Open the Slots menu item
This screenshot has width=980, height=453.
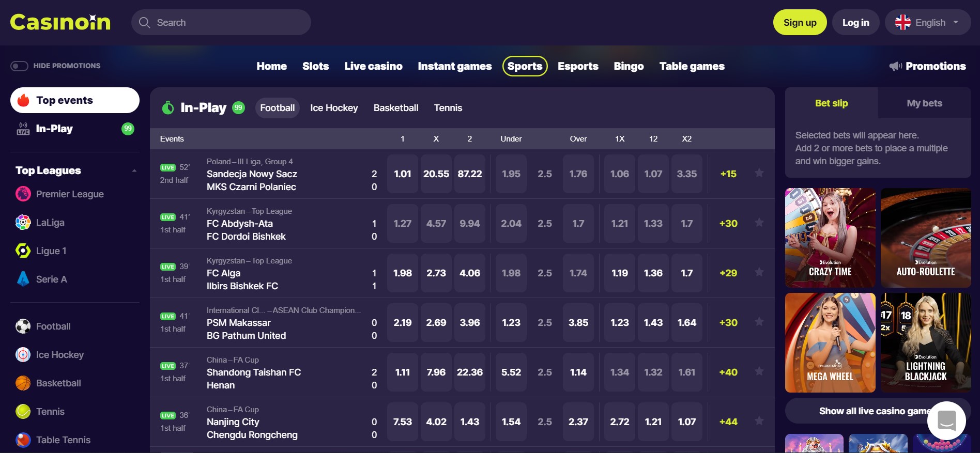coord(316,66)
